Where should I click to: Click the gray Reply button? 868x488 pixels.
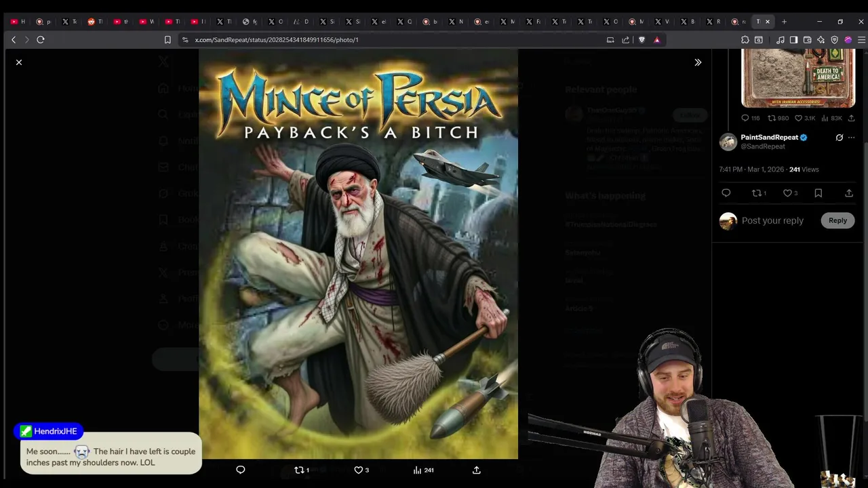point(837,220)
